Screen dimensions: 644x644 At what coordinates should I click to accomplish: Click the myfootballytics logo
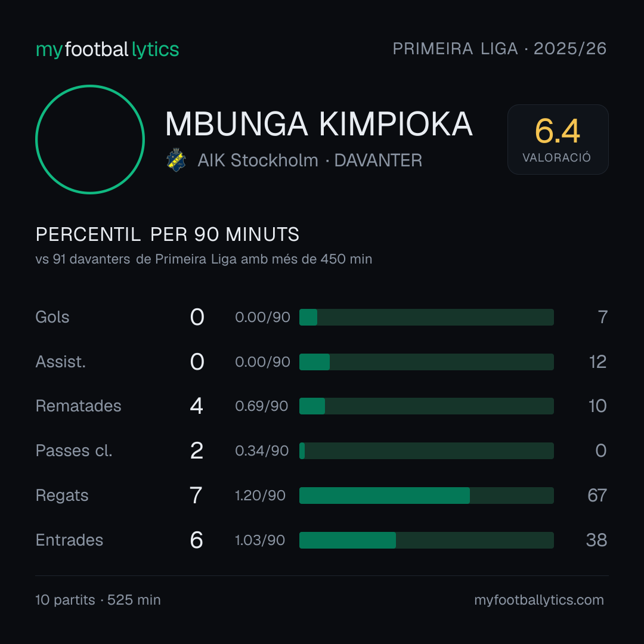coord(107,49)
